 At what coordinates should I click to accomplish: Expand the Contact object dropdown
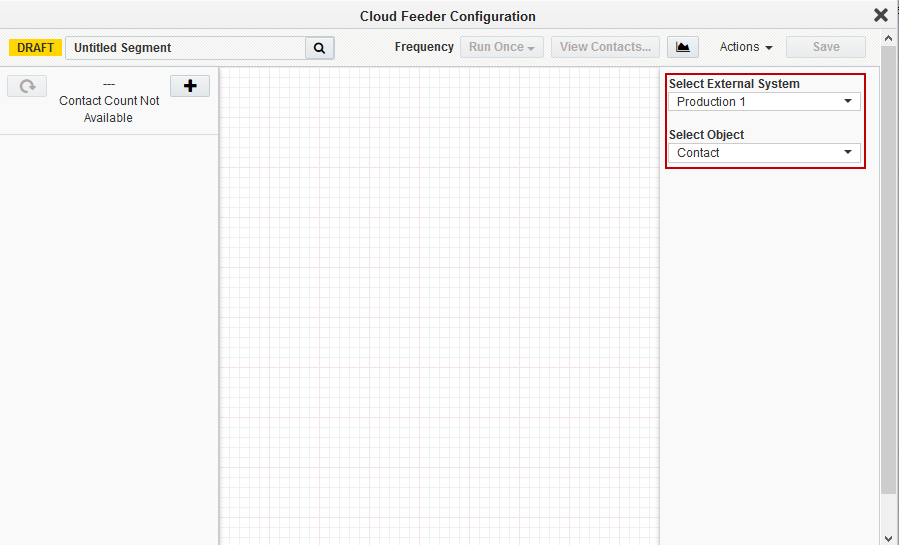point(764,153)
